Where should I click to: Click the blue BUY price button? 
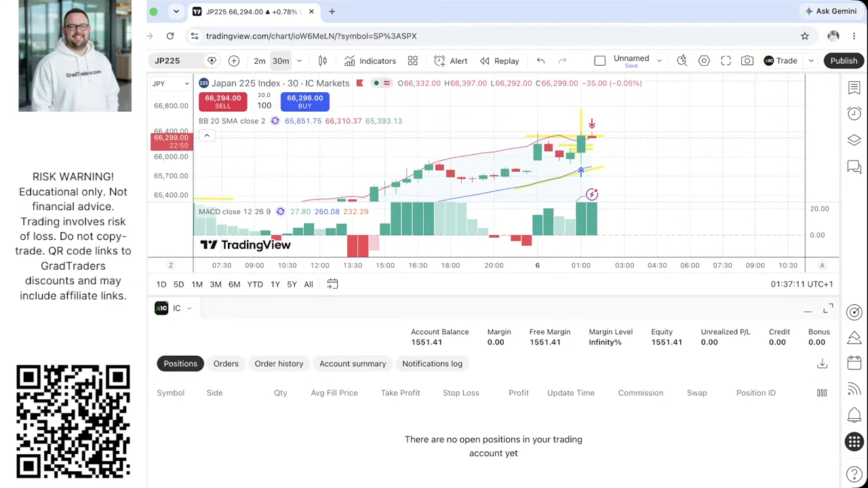pyautogui.click(x=304, y=102)
